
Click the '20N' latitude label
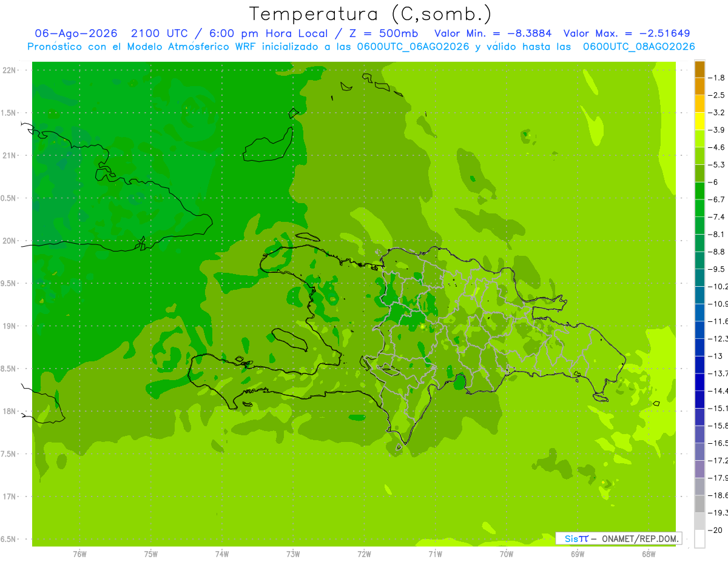(x=8, y=241)
